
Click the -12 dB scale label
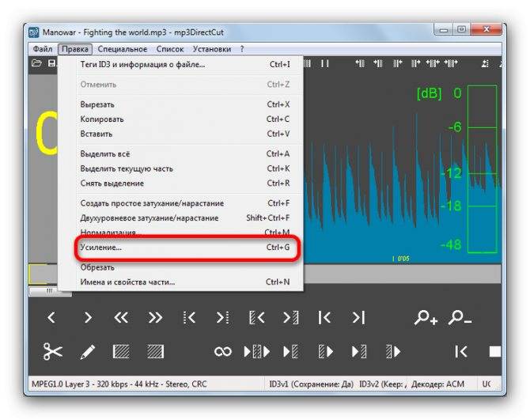coord(452,173)
